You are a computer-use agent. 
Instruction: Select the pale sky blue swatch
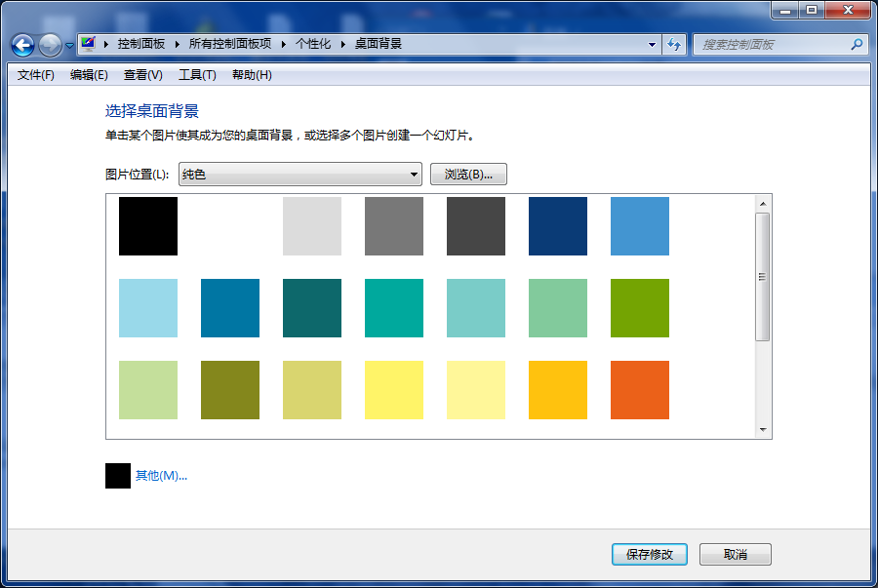[148, 308]
